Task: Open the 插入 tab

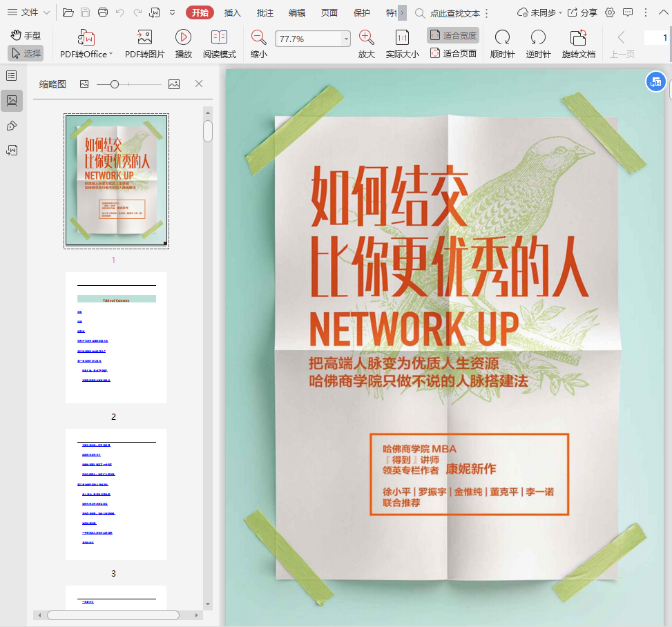Action: pos(233,12)
